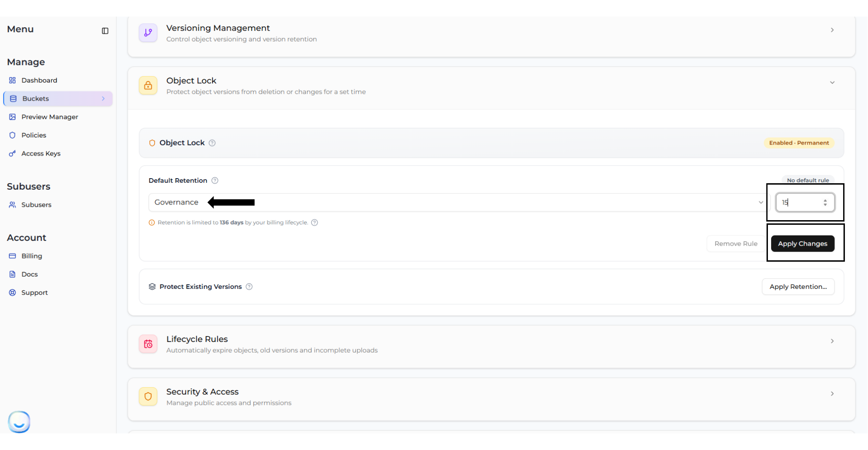Expand Security & Access section chevron
Viewport: 868px width, 450px height.
832,394
